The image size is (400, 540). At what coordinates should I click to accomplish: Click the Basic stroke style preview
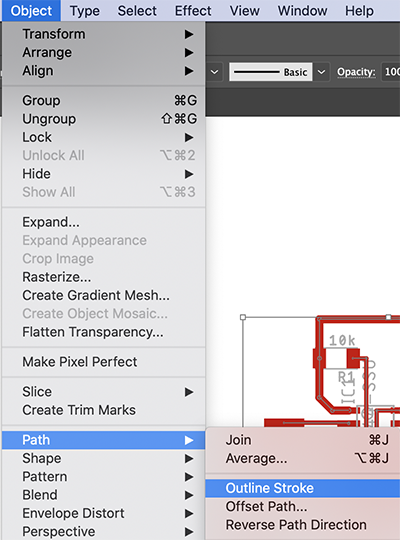[271, 72]
